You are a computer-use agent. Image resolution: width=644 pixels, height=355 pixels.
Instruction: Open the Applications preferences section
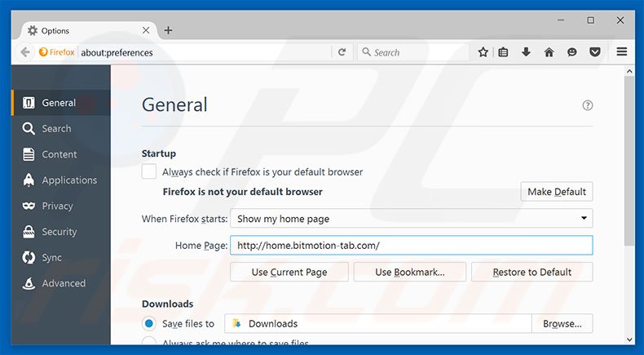click(69, 180)
